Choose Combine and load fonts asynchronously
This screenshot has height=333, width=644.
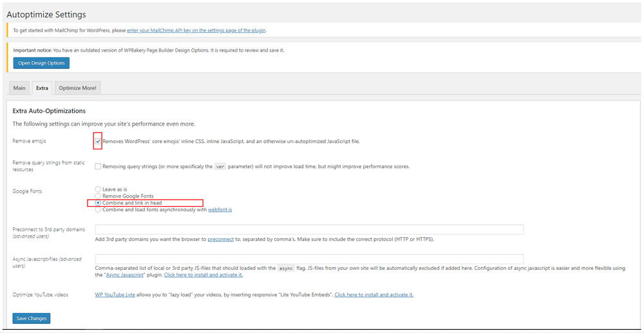(98, 209)
